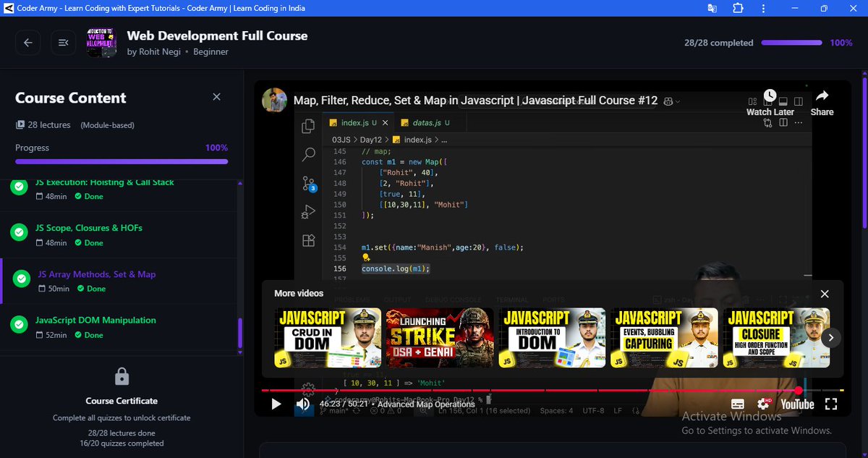Open the browser extensions puzzle icon

(738, 8)
